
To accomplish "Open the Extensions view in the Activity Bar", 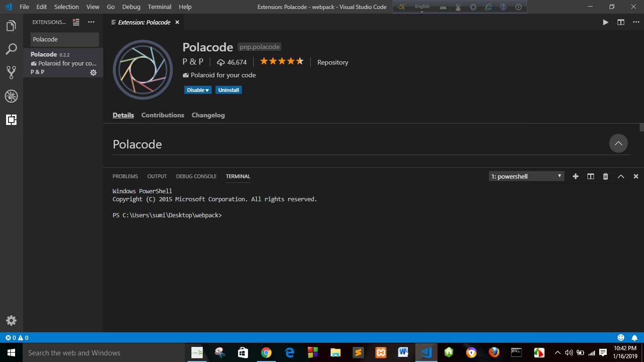I will [x=11, y=120].
